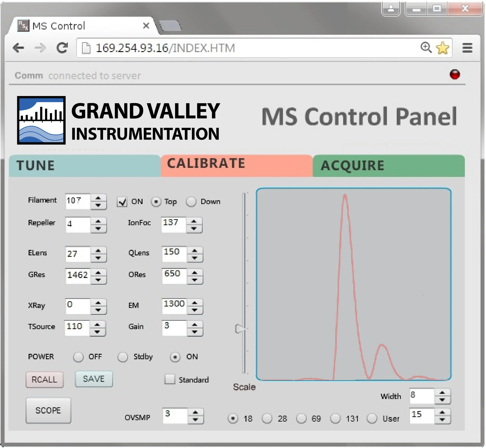Bookmark page with the star icon
The image size is (486, 448).
[x=443, y=48]
